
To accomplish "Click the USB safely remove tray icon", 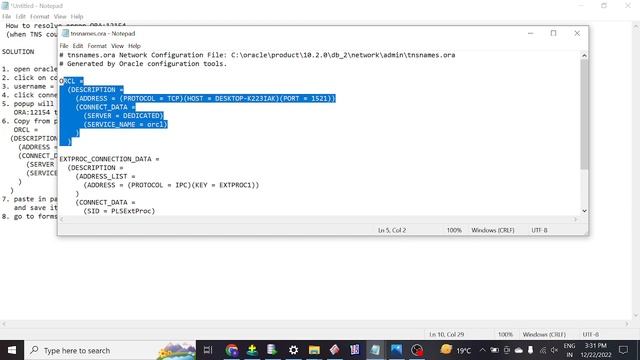I will click(531, 350).
